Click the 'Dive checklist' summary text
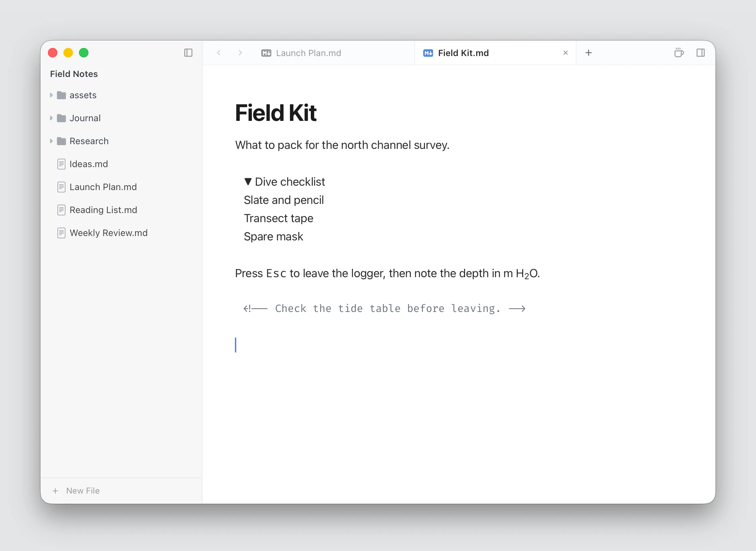This screenshot has width=756, height=551. pyautogui.click(x=290, y=182)
